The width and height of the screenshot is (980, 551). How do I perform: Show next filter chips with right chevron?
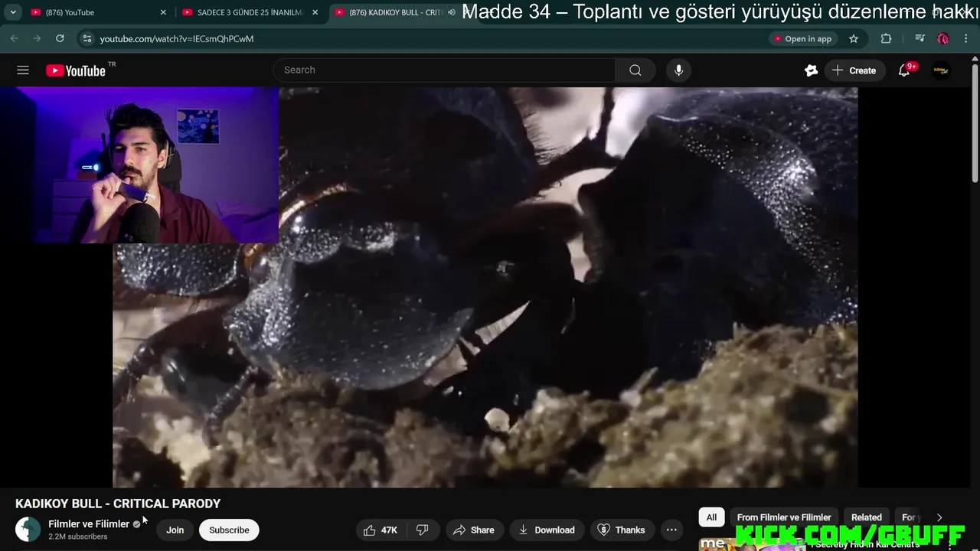coord(939,518)
